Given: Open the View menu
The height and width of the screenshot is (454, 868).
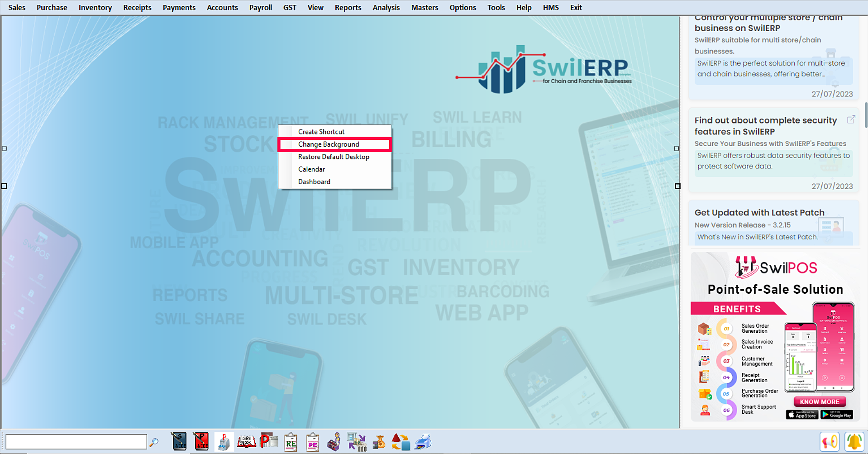Looking at the screenshot, I should tap(315, 8).
